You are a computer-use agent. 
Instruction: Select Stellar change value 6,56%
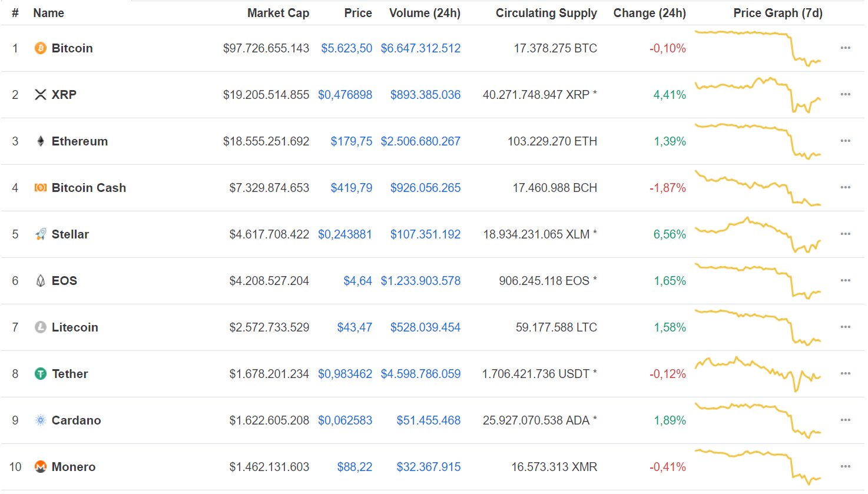pyautogui.click(x=670, y=234)
